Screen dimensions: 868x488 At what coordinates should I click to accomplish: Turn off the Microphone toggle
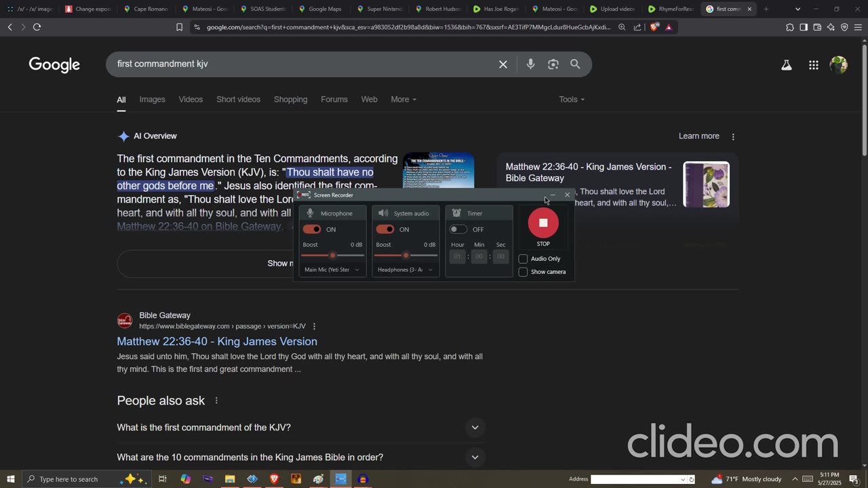312,229
